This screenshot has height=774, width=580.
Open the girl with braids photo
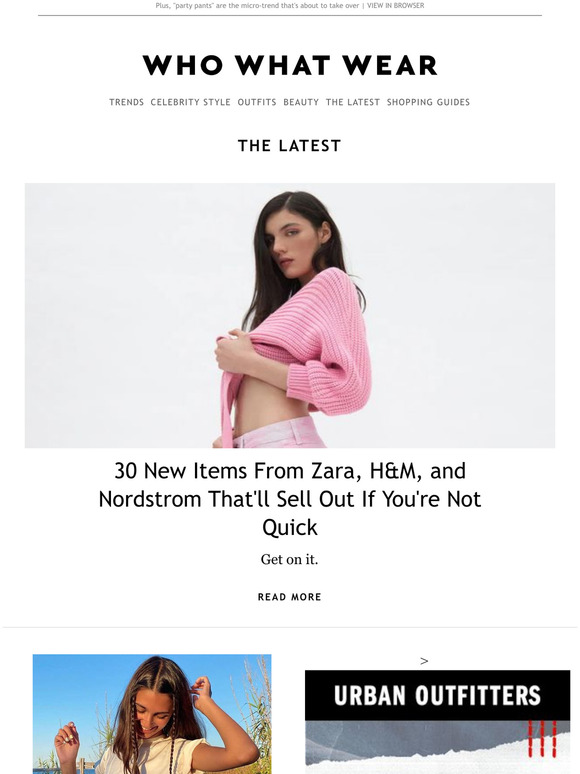tap(152, 714)
